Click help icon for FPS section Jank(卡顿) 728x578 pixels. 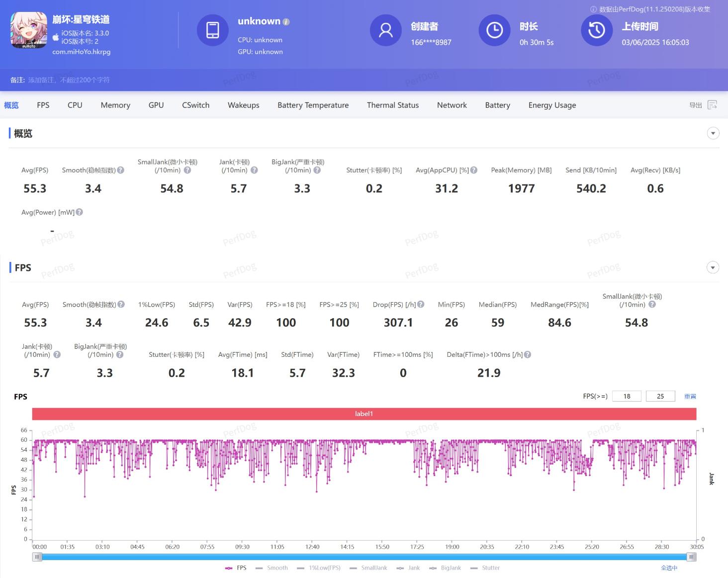tap(57, 354)
